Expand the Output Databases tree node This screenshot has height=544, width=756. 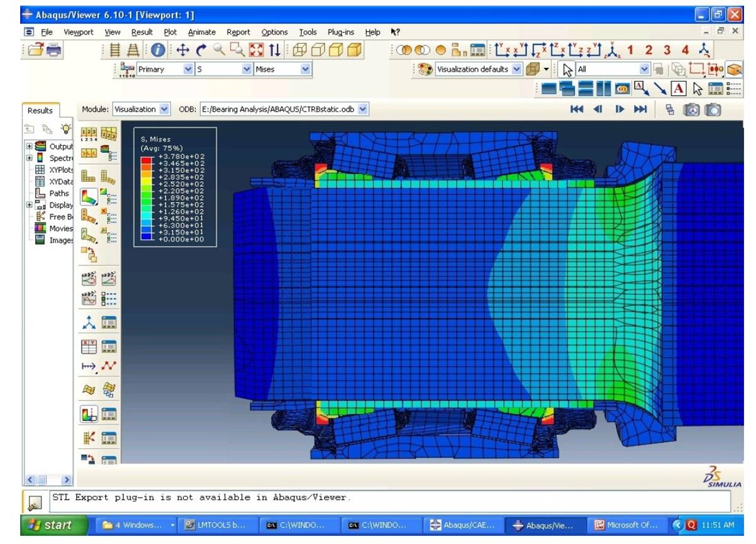pos(29,147)
